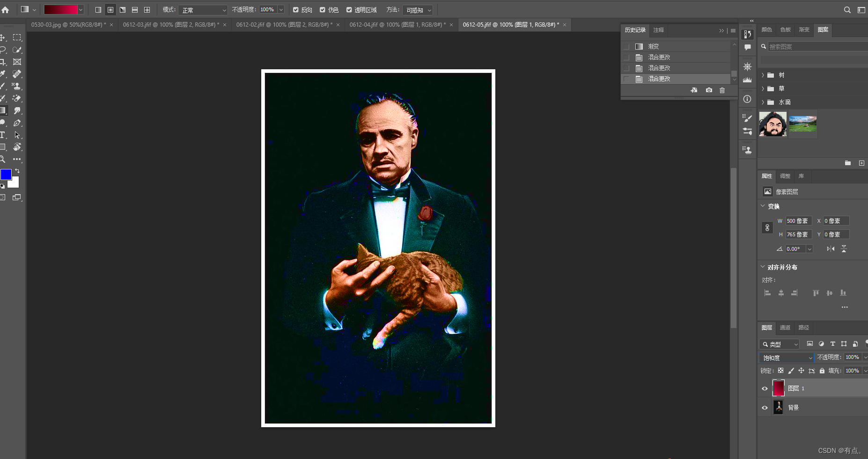This screenshot has width=868, height=459.
Task: Open the search magnifier at top right
Action: [x=847, y=10]
